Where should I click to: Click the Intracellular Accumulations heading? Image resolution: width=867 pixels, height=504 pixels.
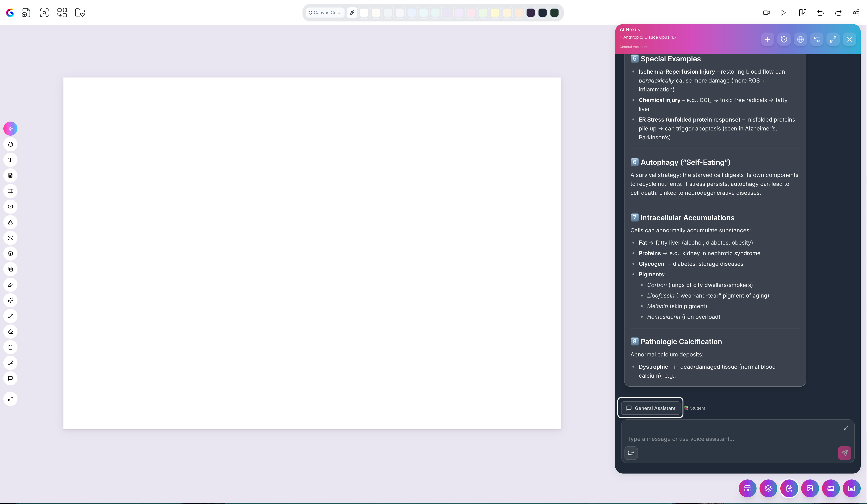(687, 218)
